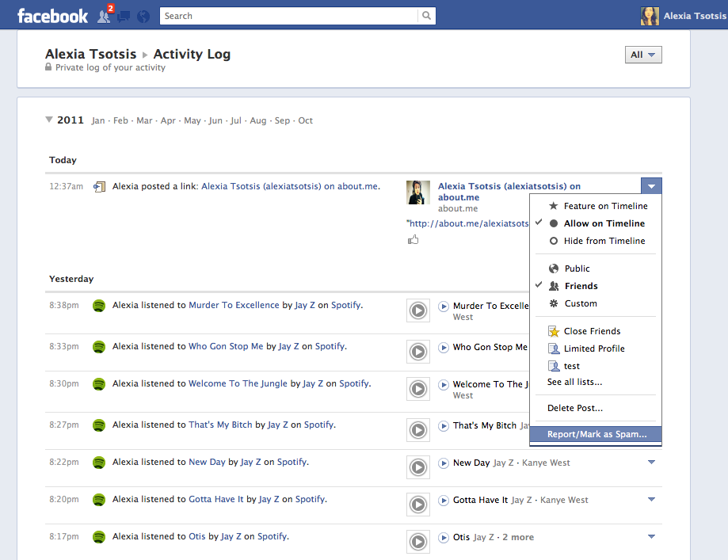This screenshot has width=728, height=560.
Task: Open Murder To Excellence song link
Action: (x=234, y=305)
